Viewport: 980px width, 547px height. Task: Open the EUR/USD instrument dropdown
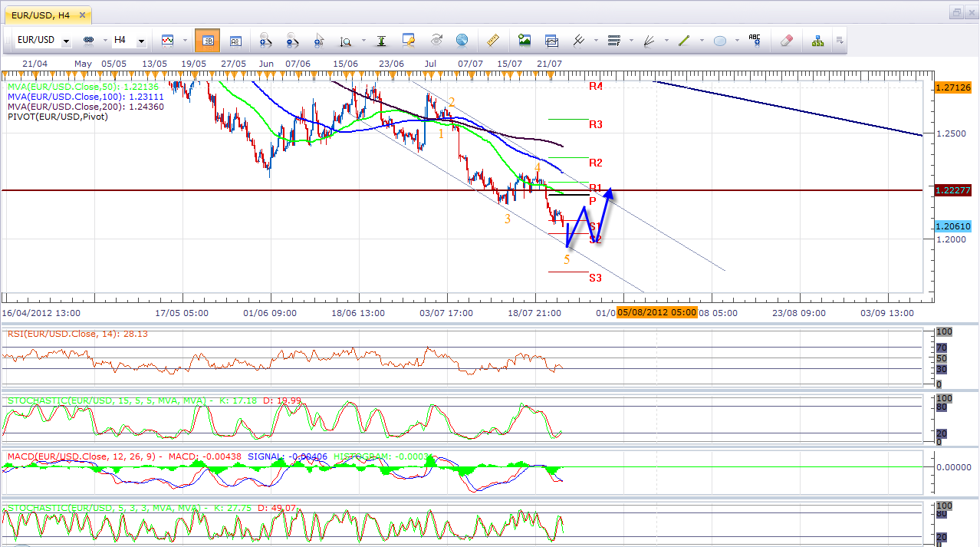coord(67,41)
